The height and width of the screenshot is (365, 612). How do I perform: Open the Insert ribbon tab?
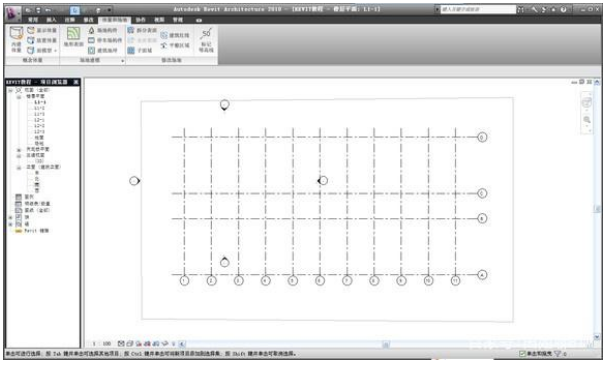(x=51, y=20)
